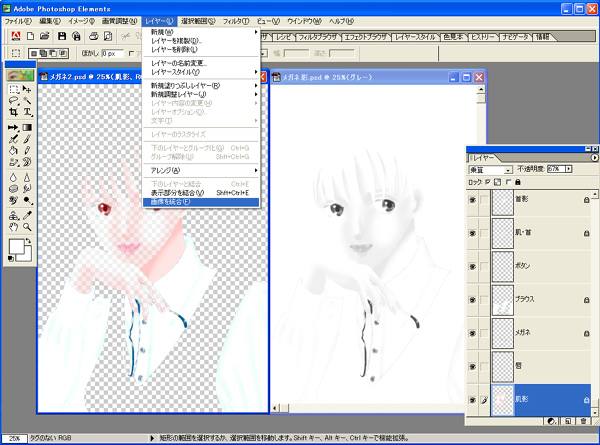
Task: Hide the ブラウス layer using its eye icon
Action: (x=473, y=300)
